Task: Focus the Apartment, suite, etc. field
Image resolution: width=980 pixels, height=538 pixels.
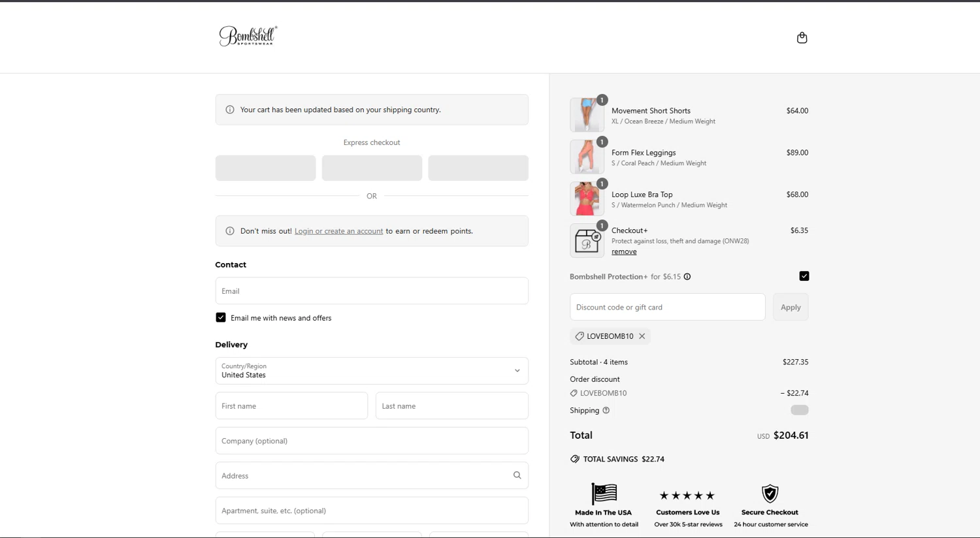Action: tap(372, 511)
